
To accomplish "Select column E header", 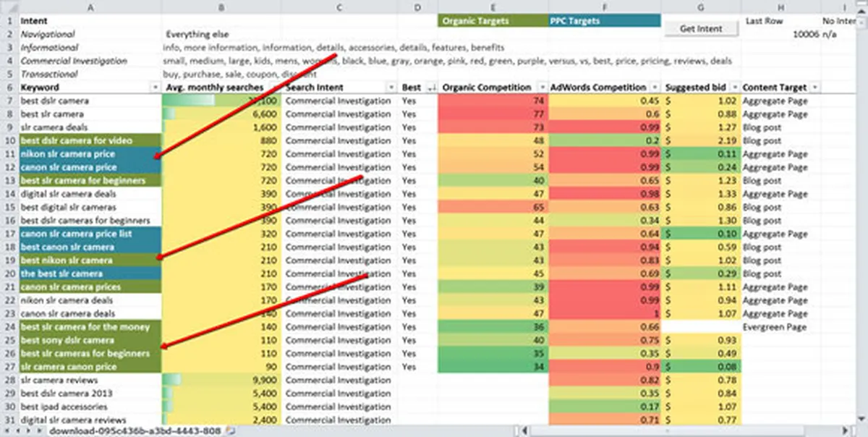I will 493,7.
